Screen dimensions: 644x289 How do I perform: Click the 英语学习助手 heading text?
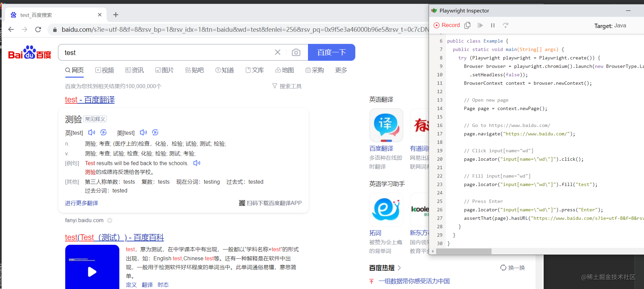click(387, 184)
